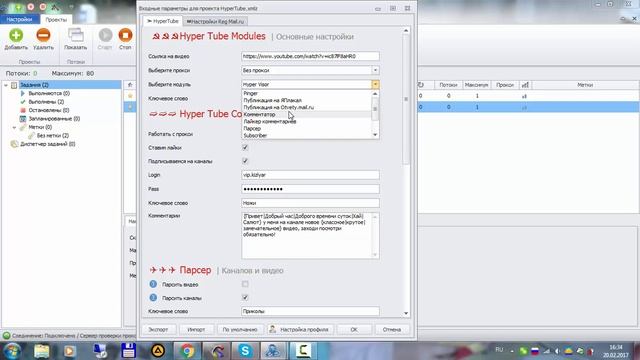The image size is (640, 360).
Task: Click the orange Удалить delete icon
Action: click(x=43, y=36)
